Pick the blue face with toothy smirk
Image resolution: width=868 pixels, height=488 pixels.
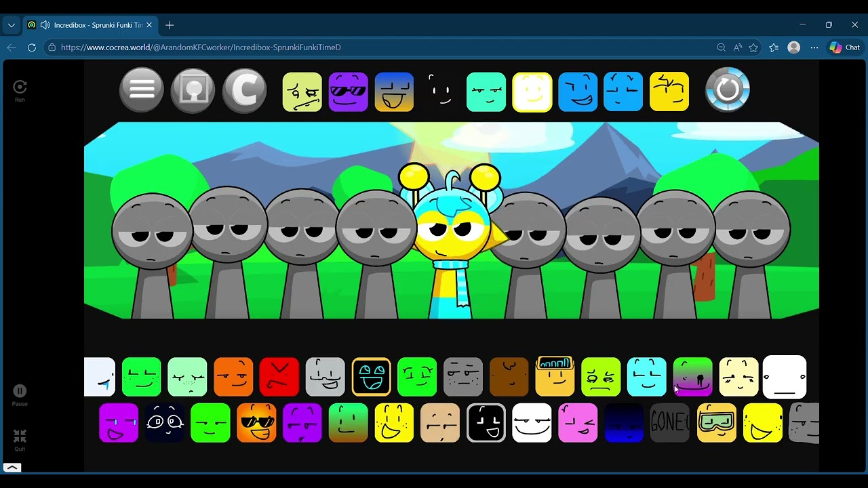[x=578, y=91]
